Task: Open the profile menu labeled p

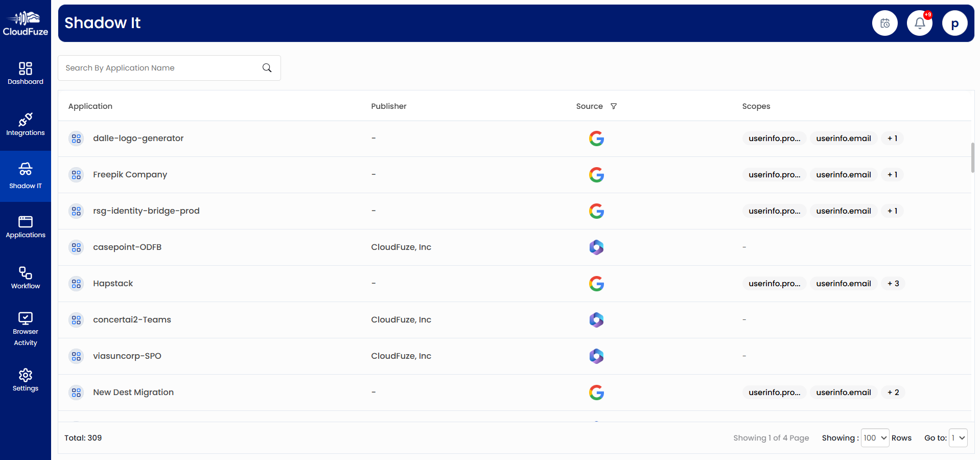Action: (954, 22)
